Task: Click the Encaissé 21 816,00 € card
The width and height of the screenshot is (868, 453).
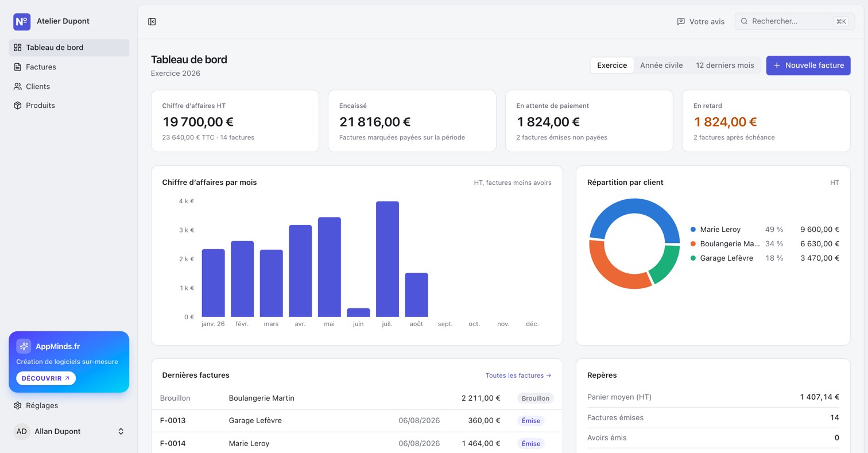Action: (412, 121)
